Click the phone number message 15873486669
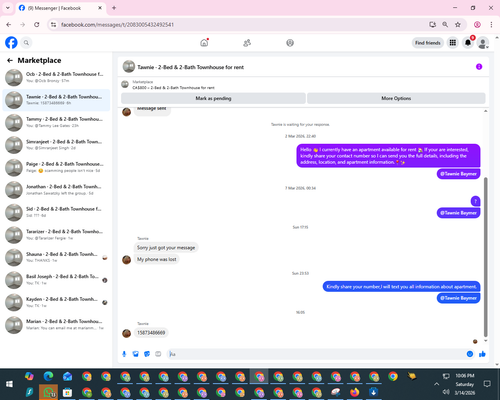500x400 pixels. coord(151,333)
